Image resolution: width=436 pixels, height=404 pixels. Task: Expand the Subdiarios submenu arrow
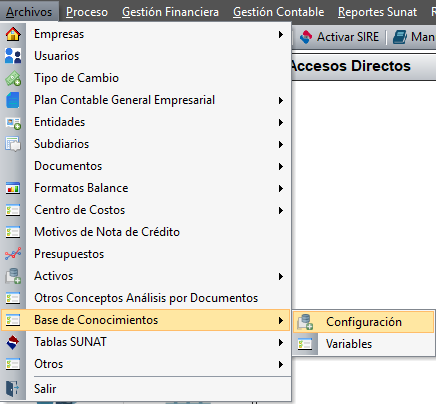click(x=281, y=144)
